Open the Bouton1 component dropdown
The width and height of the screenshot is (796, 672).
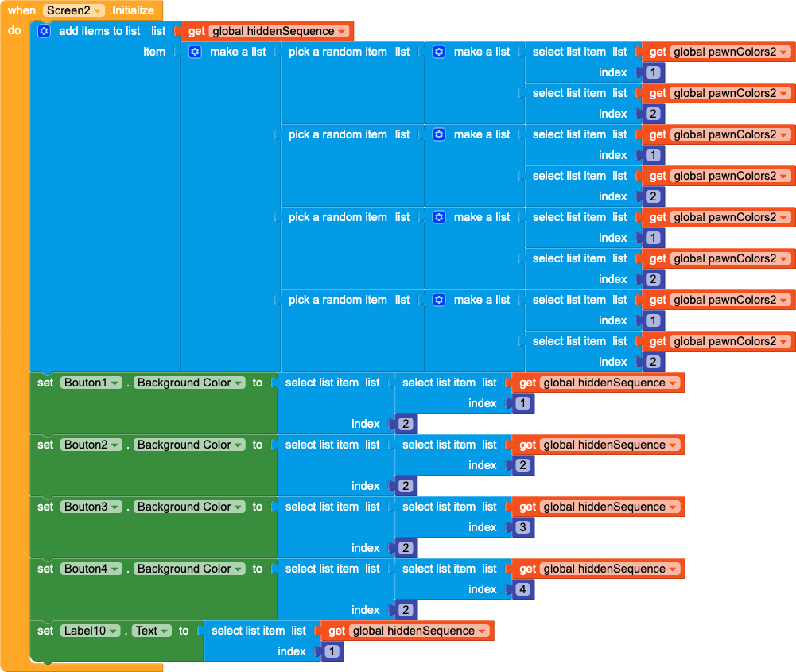point(115,383)
